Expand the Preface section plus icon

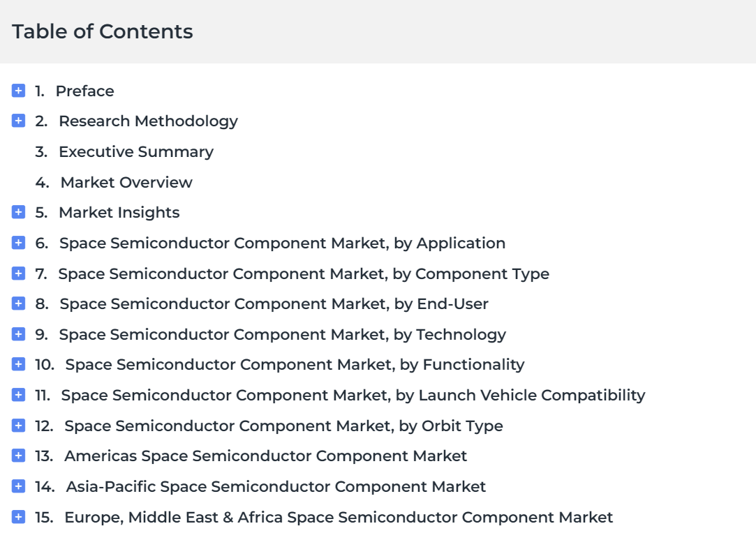pos(18,91)
